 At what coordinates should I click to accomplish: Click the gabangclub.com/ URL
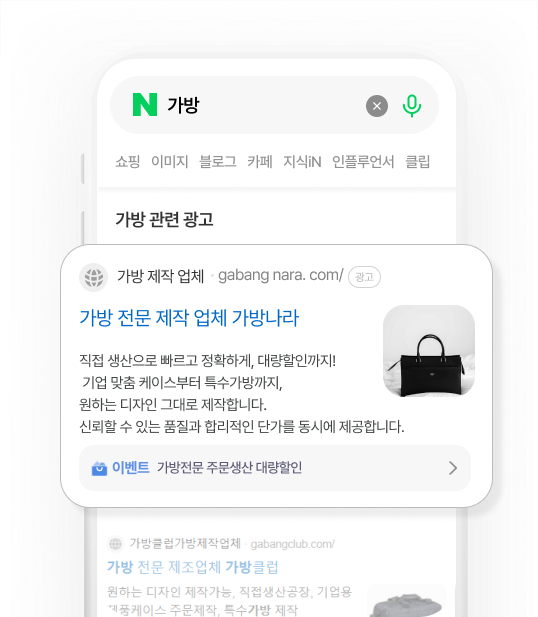(292, 544)
